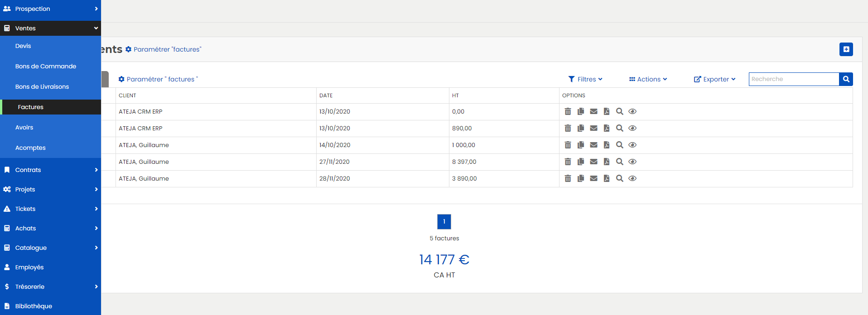Open Avoirs from the sidebar
The height and width of the screenshot is (315, 868).
(x=24, y=128)
